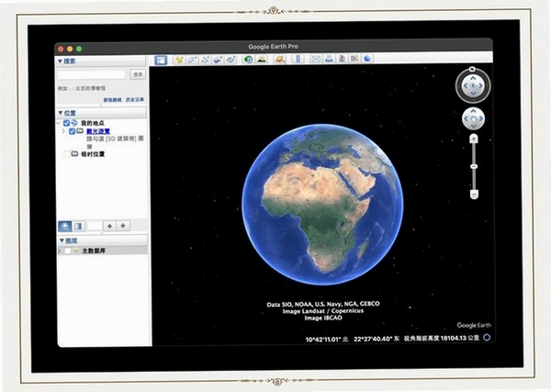Image resolution: width=551 pixels, height=392 pixels.
Task: Select the Add Polygon tool
Action: [192, 60]
